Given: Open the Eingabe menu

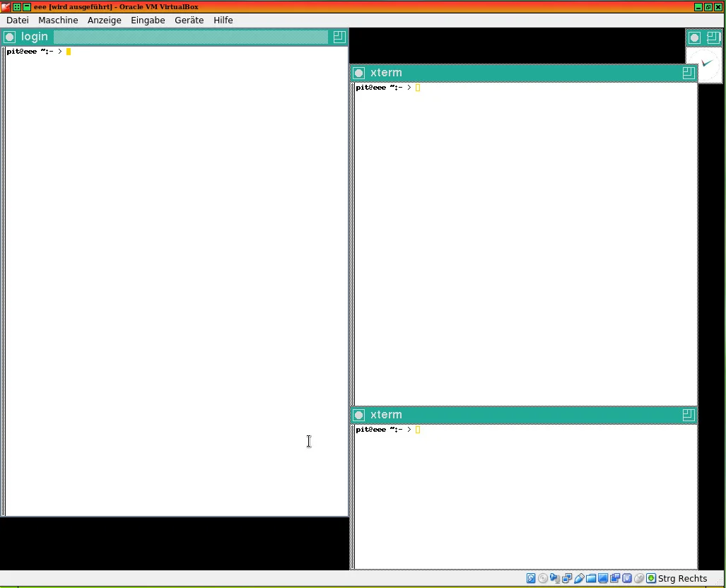Looking at the screenshot, I should tap(148, 20).
